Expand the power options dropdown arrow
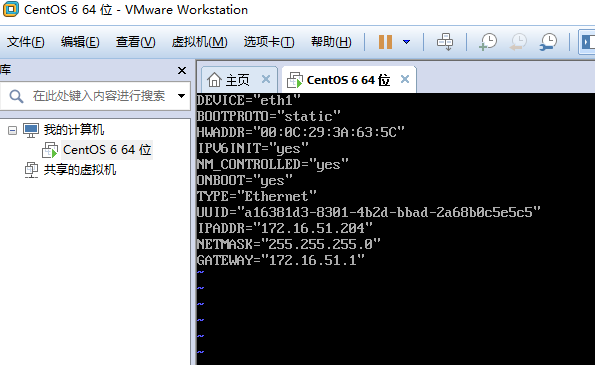The width and height of the screenshot is (595, 365). coord(406,42)
